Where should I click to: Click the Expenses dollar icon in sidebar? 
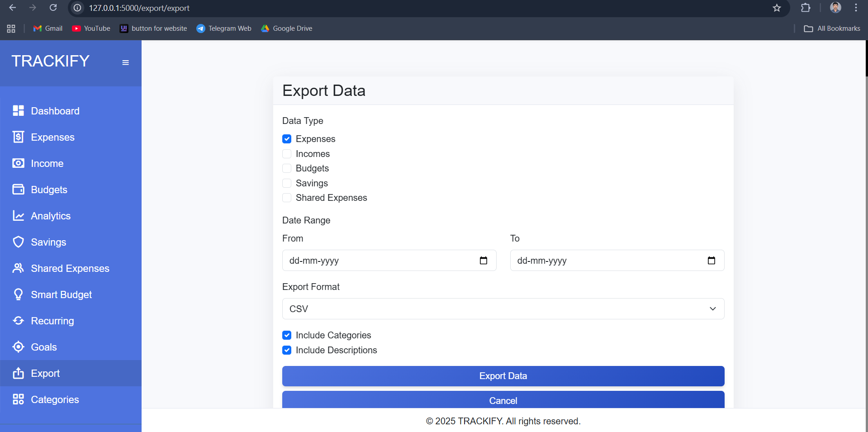click(x=18, y=137)
